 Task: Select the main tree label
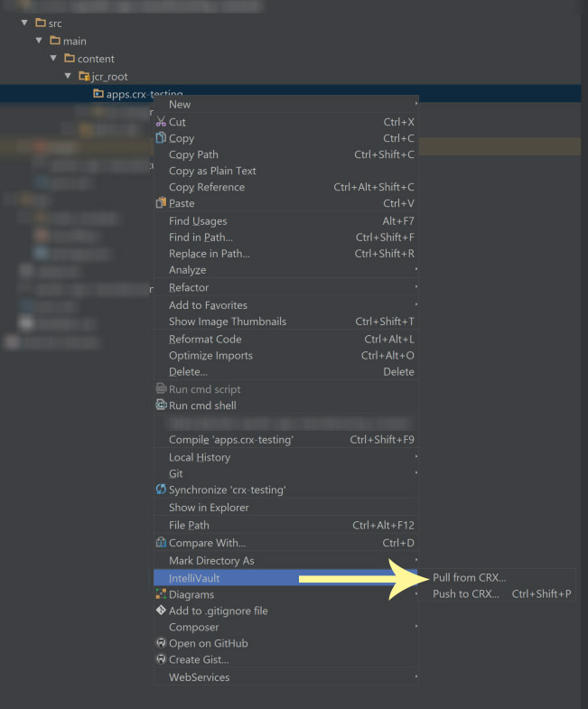click(75, 42)
